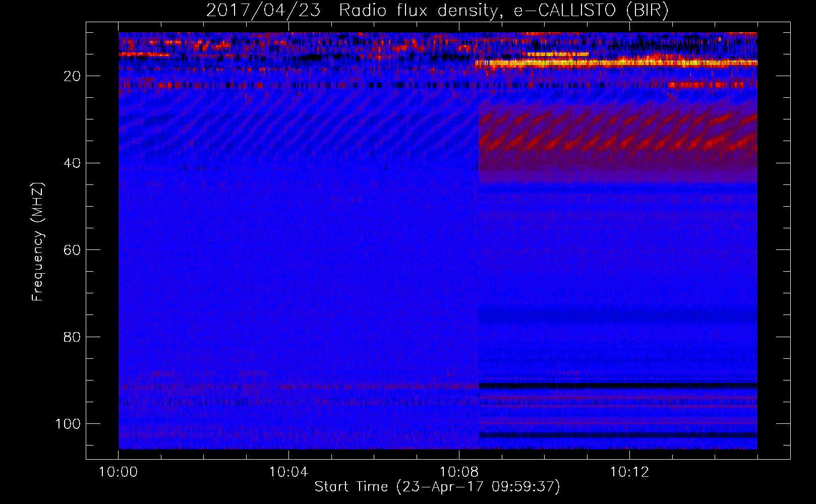Click the plot title '2017/04/23 Radio flux density, e-CALLISTO (BIR)'

click(x=437, y=11)
